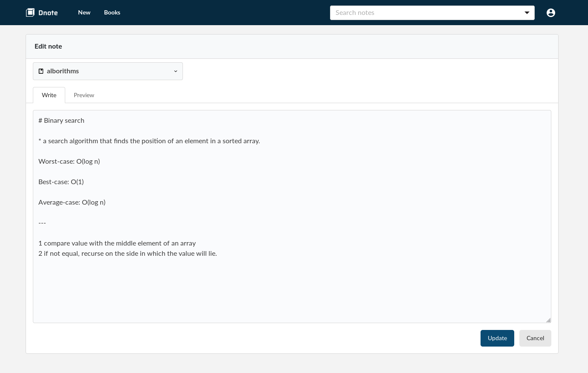Click the '1 compare value with the middle' line
Viewport: 588px width, 373px height.
(x=117, y=243)
